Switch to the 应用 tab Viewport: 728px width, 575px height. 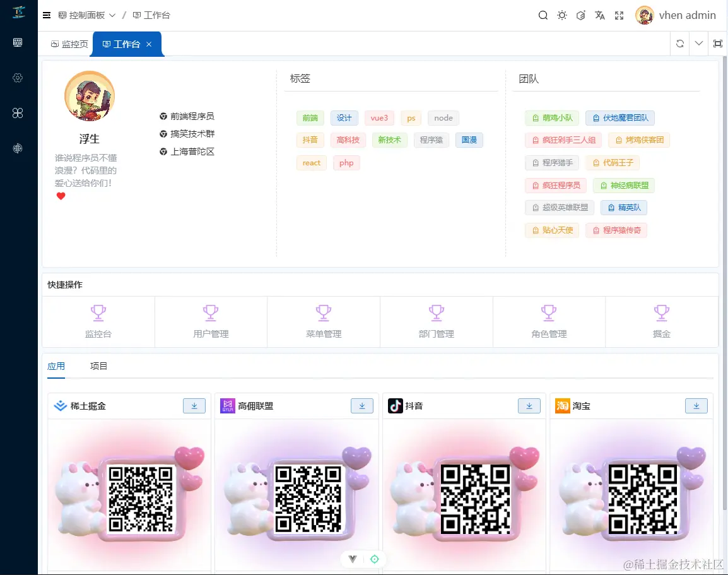(56, 367)
